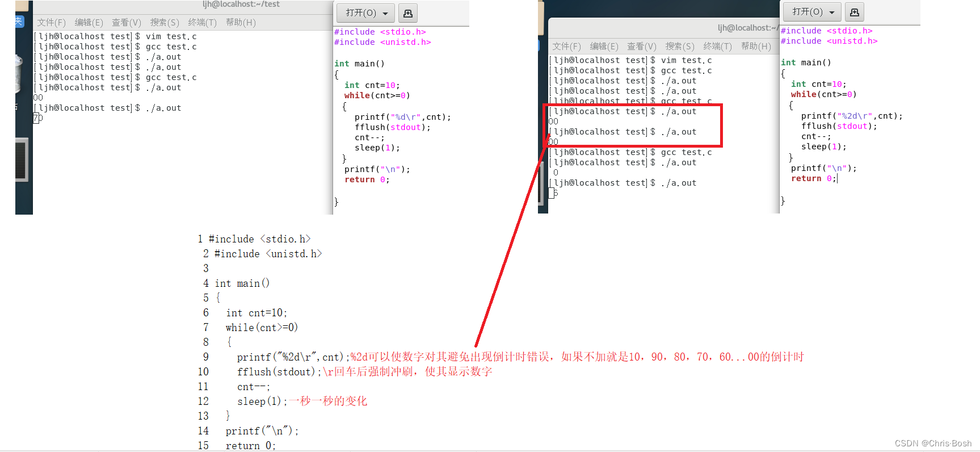This screenshot has height=452, width=980.
Task: Open 文件(F) menu in left terminal
Action: [x=52, y=22]
